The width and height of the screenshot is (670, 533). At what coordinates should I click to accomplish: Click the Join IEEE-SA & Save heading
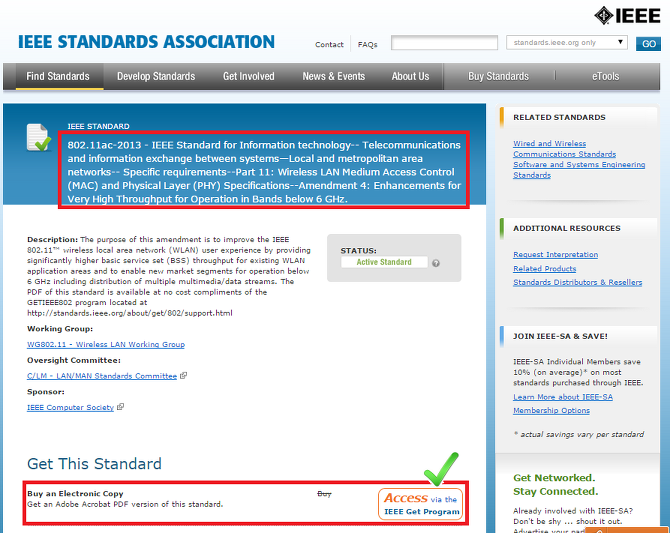coord(560,336)
